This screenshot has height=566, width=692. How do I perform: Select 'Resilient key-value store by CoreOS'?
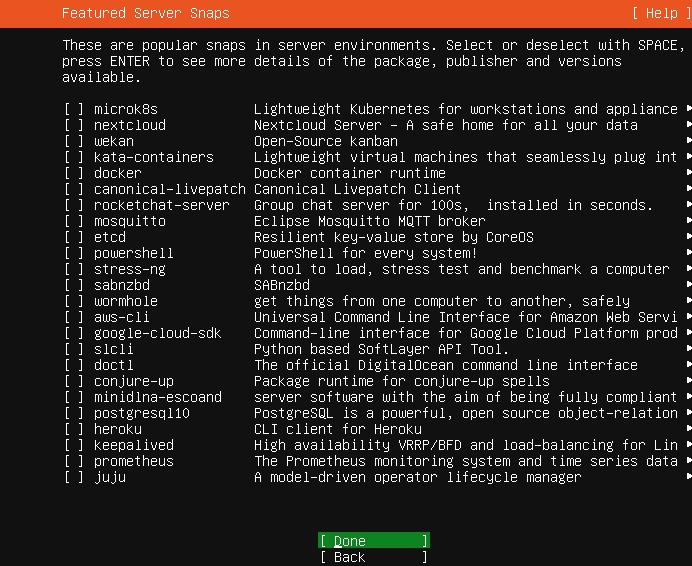point(394,237)
